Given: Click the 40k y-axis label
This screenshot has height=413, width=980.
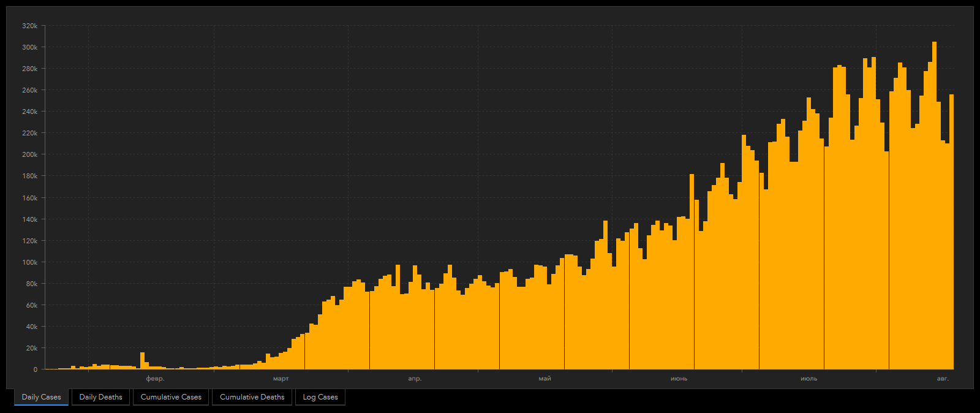Looking at the screenshot, I should click(x=32, y=327).
